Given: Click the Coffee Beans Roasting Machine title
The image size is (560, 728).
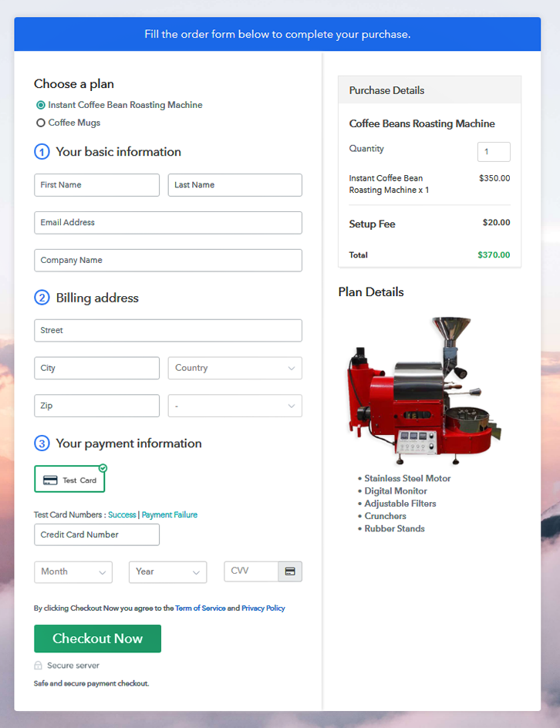Looking at the screenshot, I should (422, 123).
